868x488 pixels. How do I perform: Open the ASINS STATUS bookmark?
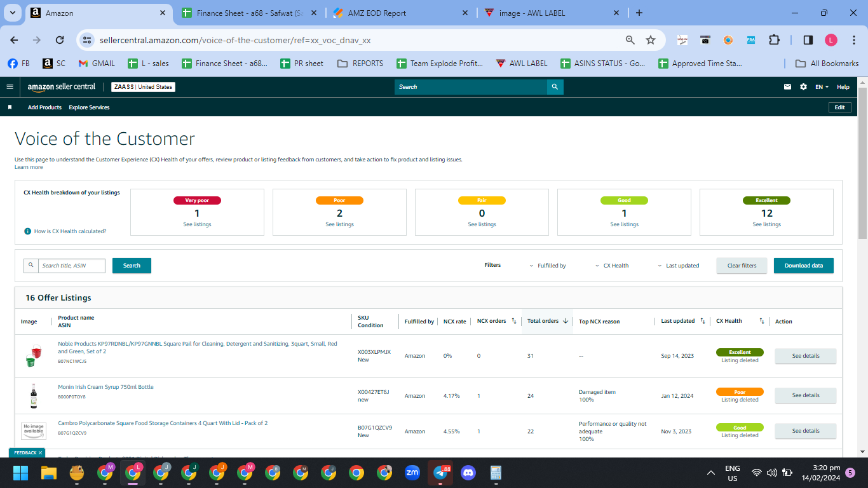602,64
